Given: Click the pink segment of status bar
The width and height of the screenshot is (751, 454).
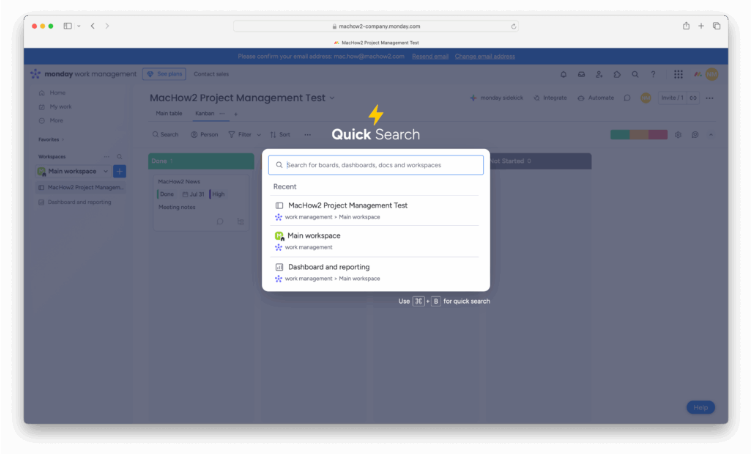Looking at the screenshot, I should (x=658, y=135).
